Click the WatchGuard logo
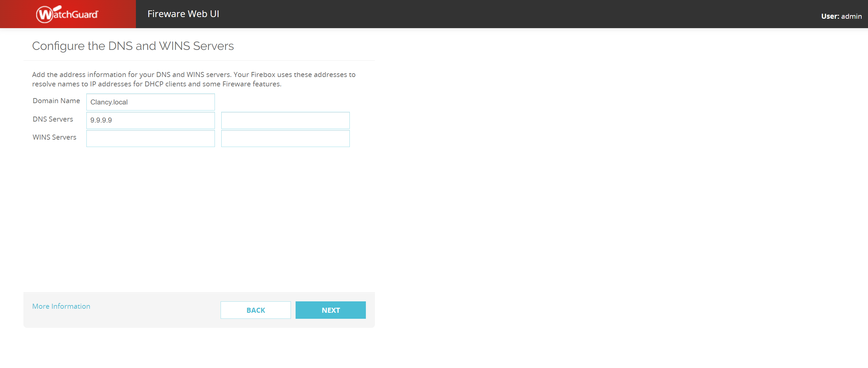Image resolution: width=868 pixels, height=368 pixels. point(67,14)
